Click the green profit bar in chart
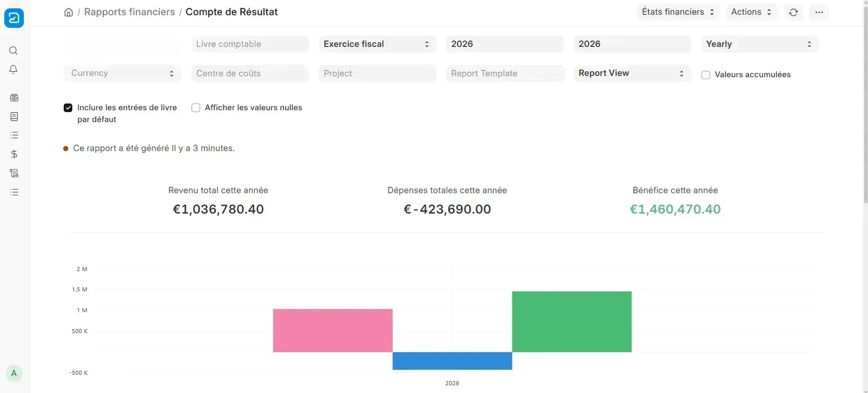Image resolution: width=868 pixels, height=393 pixels. tap(572, 322)
